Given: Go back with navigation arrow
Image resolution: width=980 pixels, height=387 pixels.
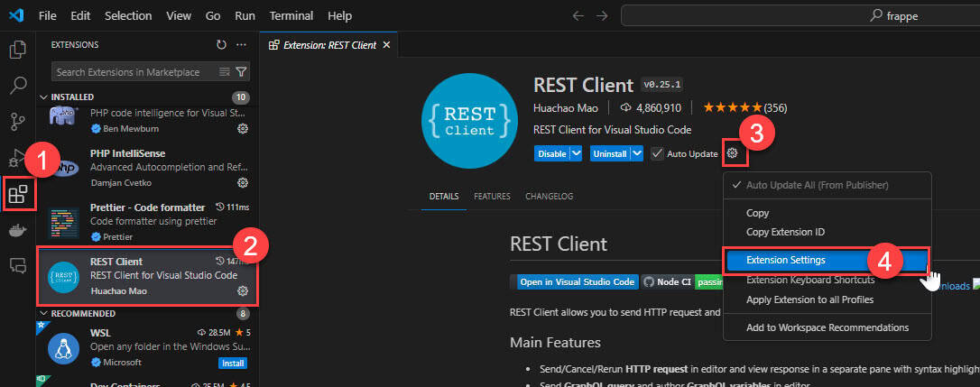Looking at the screenshot, I should [578, 15].
